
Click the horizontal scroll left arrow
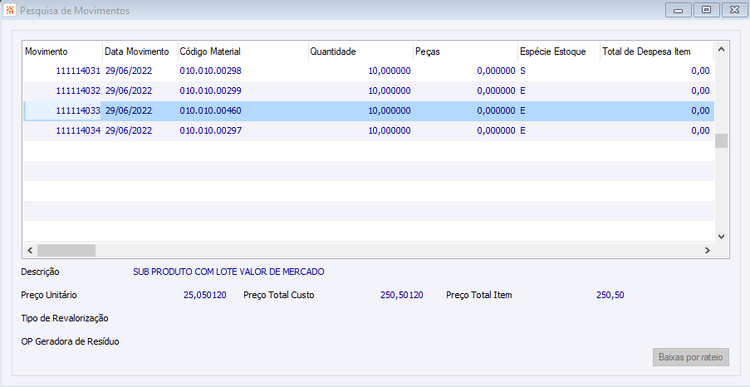(30, 250)
